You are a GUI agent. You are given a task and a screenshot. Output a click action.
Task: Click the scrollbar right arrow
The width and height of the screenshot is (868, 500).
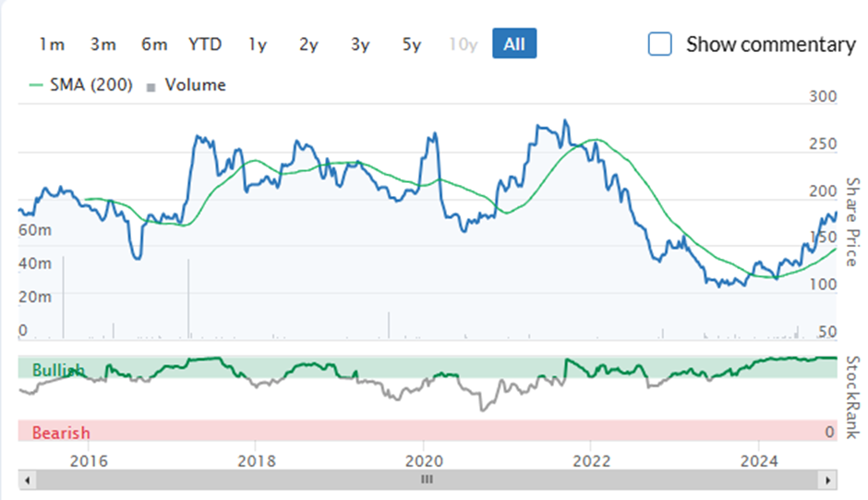pyautogui.click(x=828, y=480)
